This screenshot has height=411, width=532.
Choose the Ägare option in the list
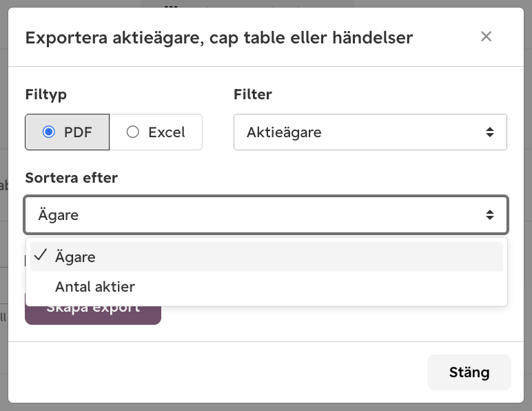266,257
